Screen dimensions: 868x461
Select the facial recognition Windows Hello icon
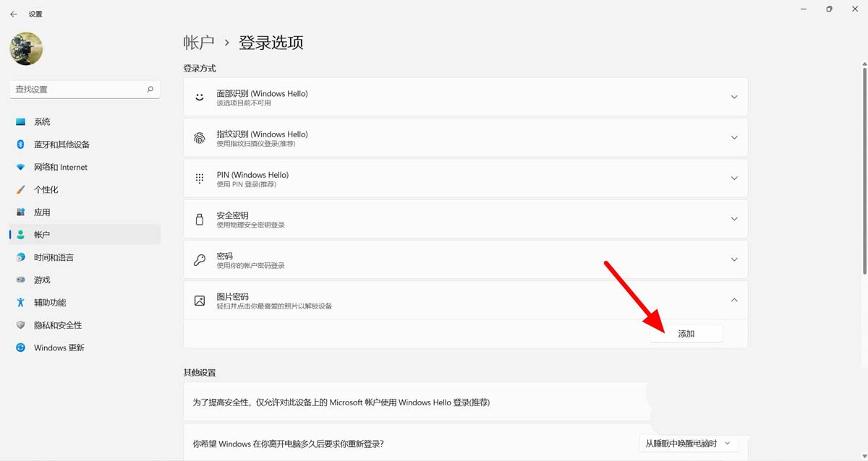(x=199, y=96)
